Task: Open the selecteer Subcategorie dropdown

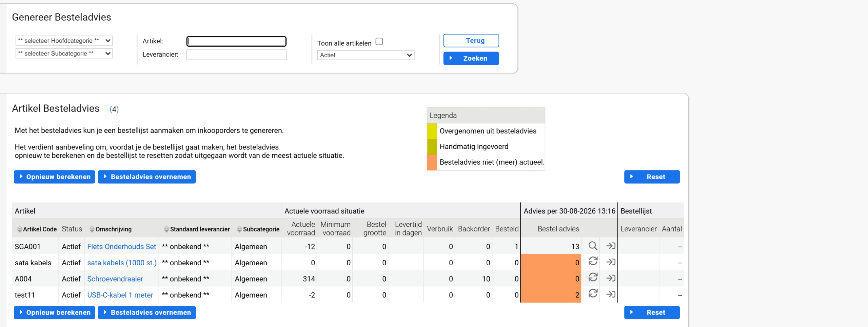Action: [64, 54]
